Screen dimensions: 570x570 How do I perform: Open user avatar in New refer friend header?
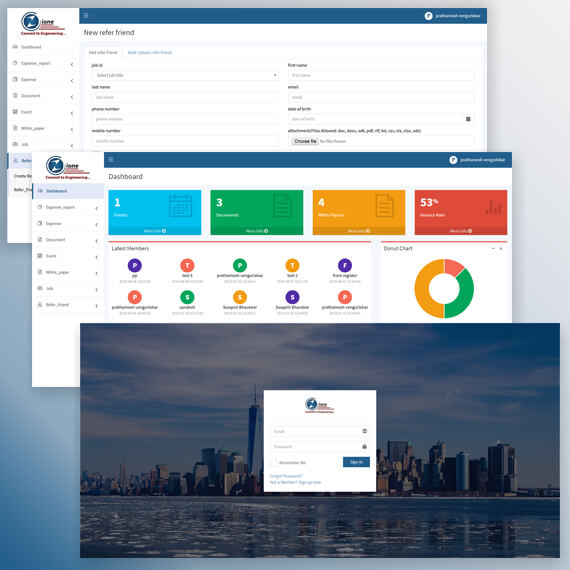point(429,16)
